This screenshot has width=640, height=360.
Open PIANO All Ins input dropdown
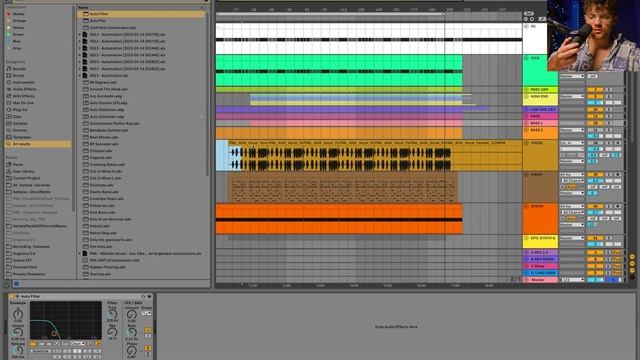572,175
